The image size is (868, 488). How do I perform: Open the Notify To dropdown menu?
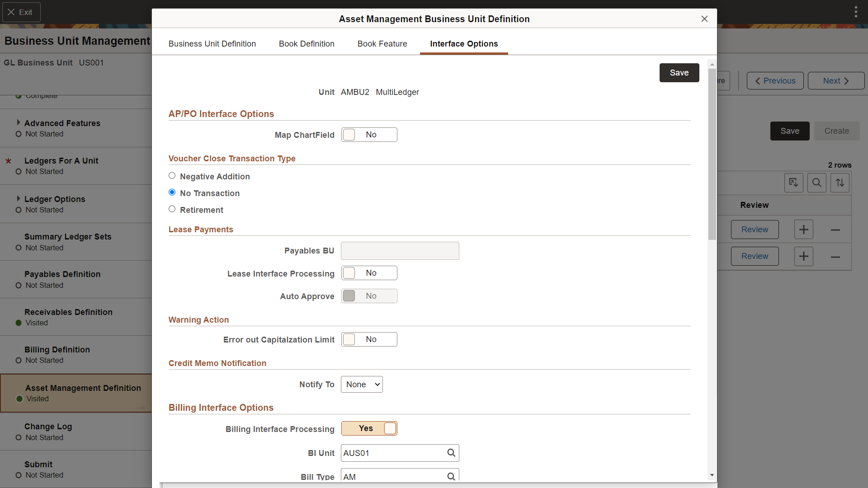[x=362, y=385]
